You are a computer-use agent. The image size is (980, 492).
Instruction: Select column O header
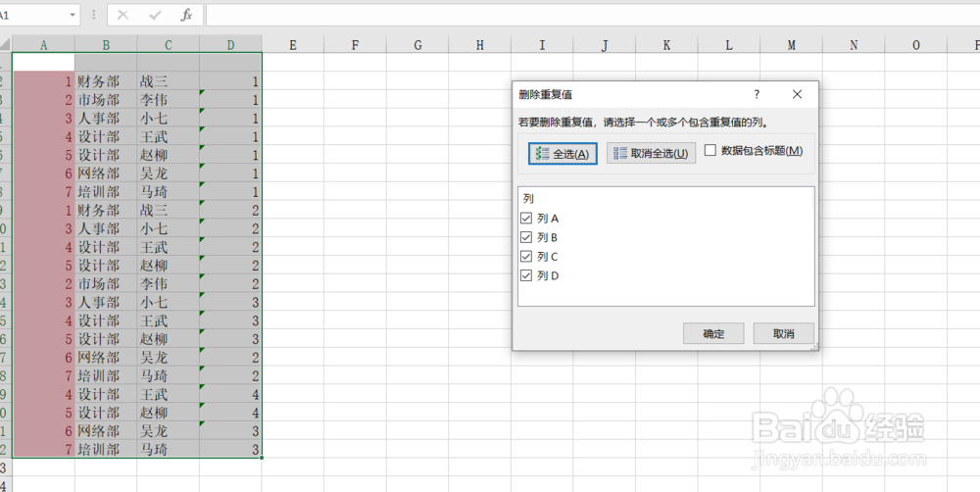coord(916,44)
